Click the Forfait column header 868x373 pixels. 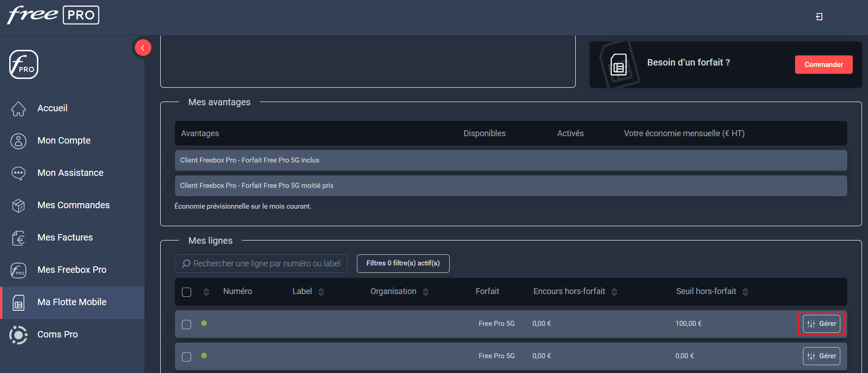pyautogui.click(x=487, y=291)
